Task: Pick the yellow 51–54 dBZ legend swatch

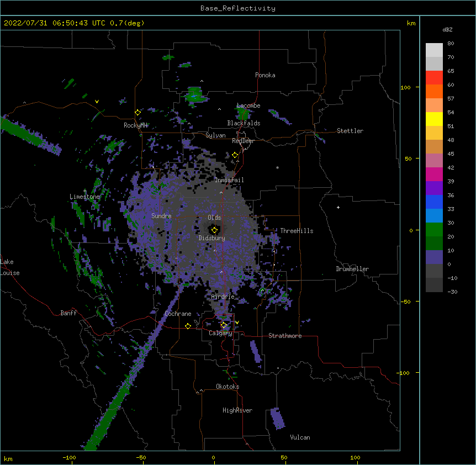Action: tap(434, 119)
